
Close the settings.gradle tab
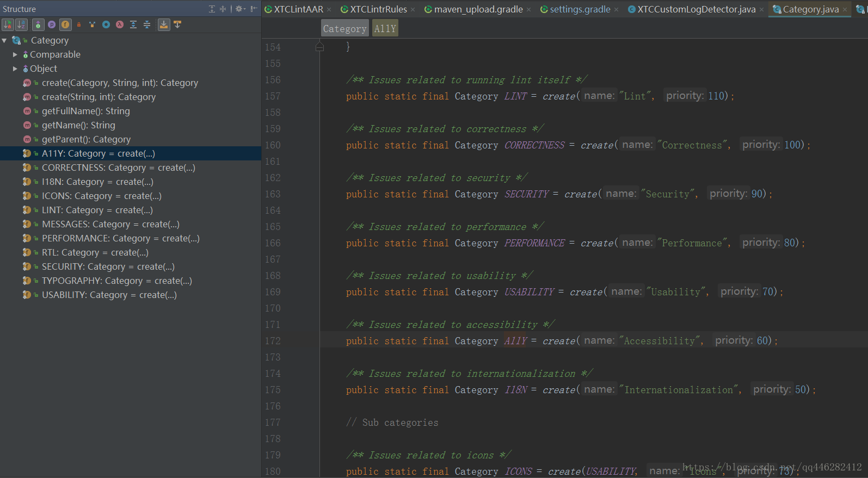pyautogui.click(x=616, y=9)
